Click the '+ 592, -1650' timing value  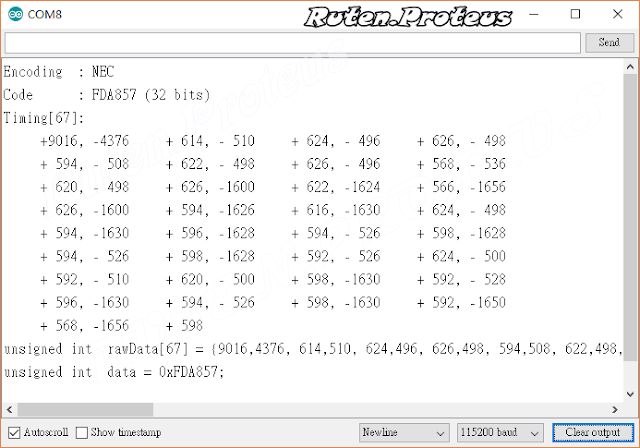[461, 303]
